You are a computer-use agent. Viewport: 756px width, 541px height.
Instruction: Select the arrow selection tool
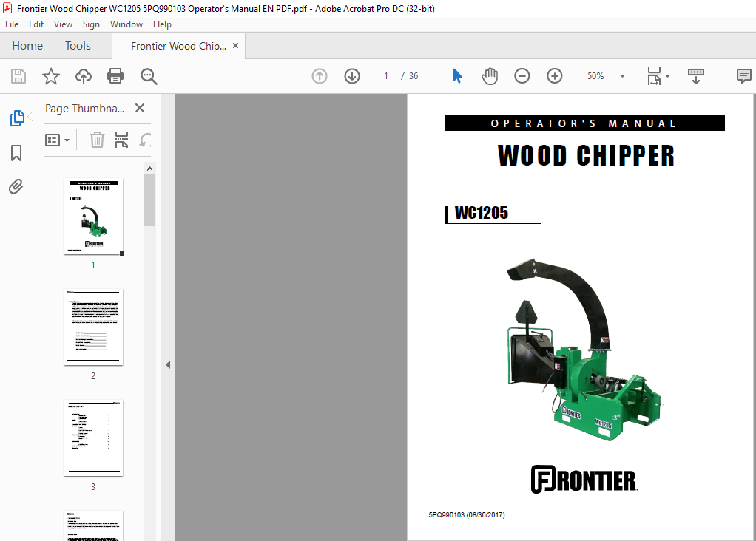[458, 76]
